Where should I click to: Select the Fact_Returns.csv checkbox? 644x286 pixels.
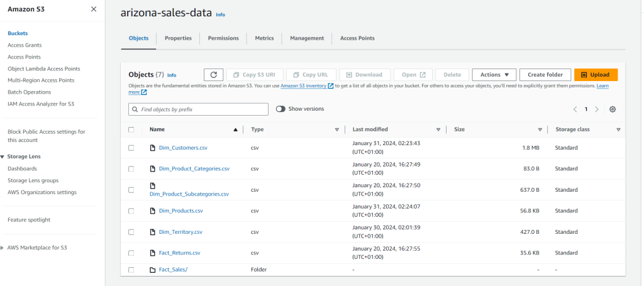[x=131, y=253]
